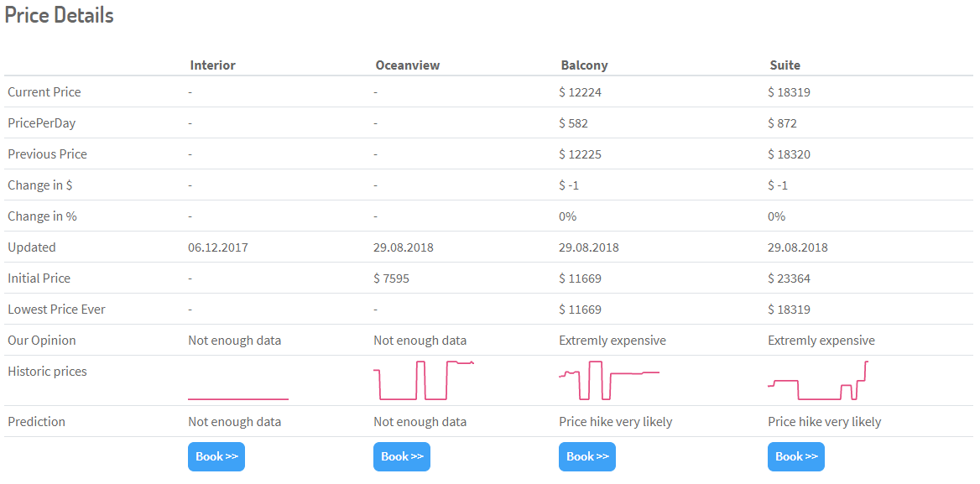The image size is (980, 484).
Task: Click Interior opinion Not enough data
Action: click(x=234, y=341)
